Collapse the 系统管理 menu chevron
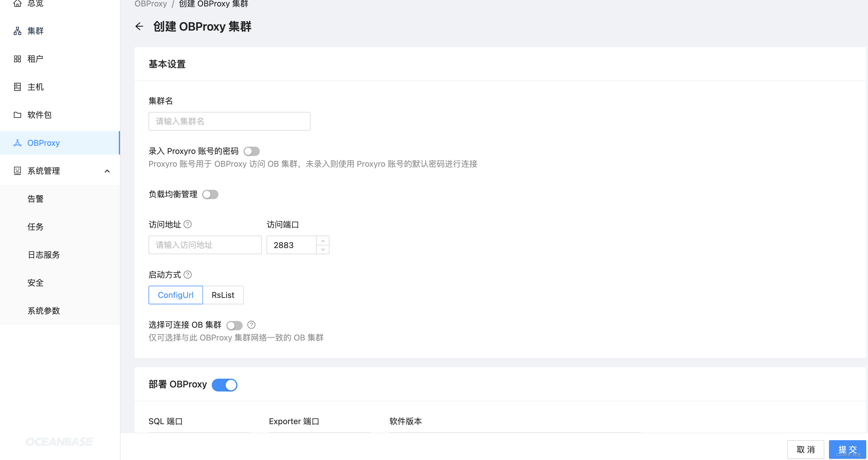868x460 pixels. [x=107, y=171]
